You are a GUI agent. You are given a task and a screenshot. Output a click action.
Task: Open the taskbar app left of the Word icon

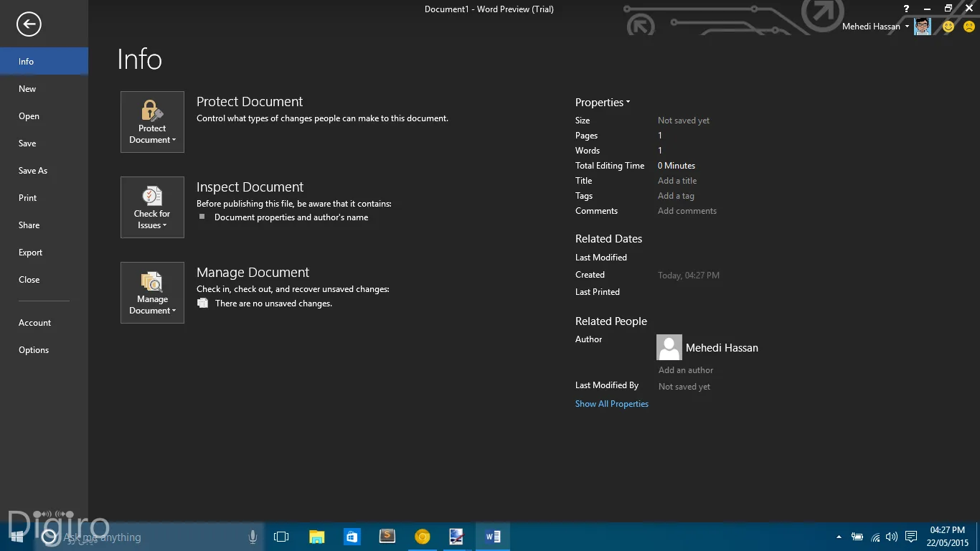pyautogui.click(x=457, y=537)
